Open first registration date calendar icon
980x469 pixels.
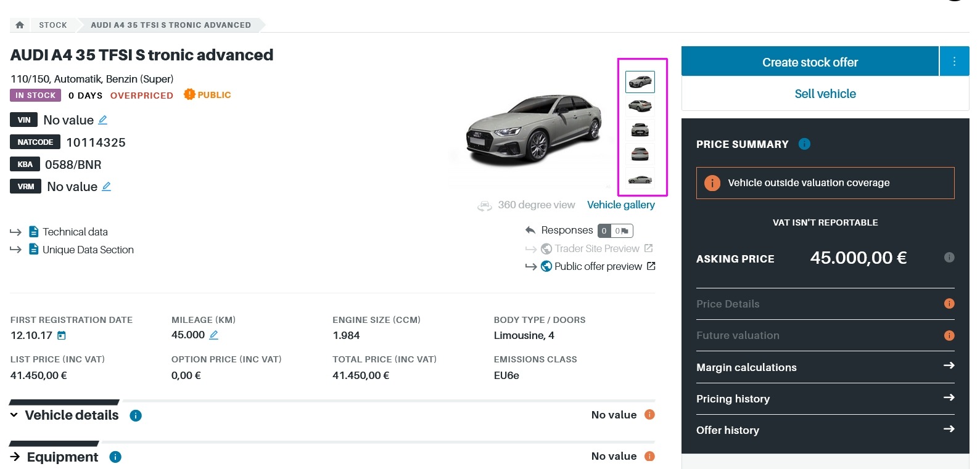(x=62, y=336)
